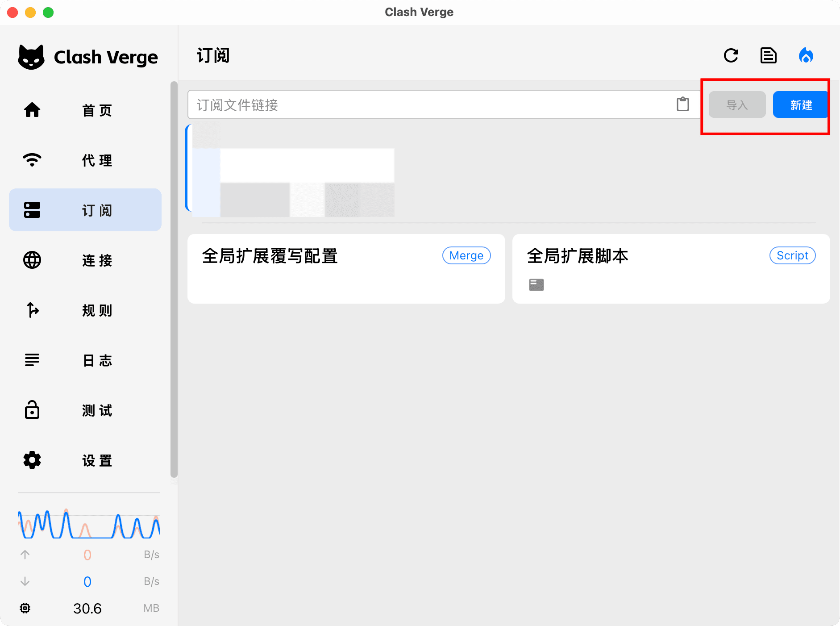Open the 全局扩展覆写配置 card
The image size is (840, 626).
(346, 269)
